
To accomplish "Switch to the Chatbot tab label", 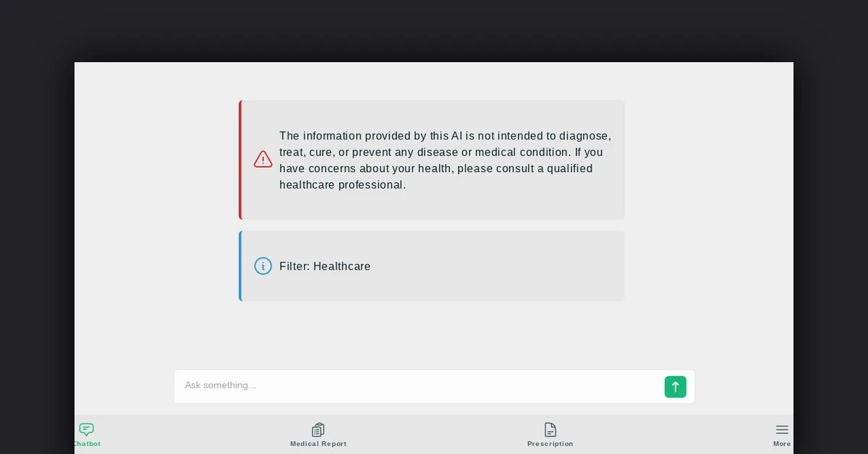I will (x=87, y=444).
